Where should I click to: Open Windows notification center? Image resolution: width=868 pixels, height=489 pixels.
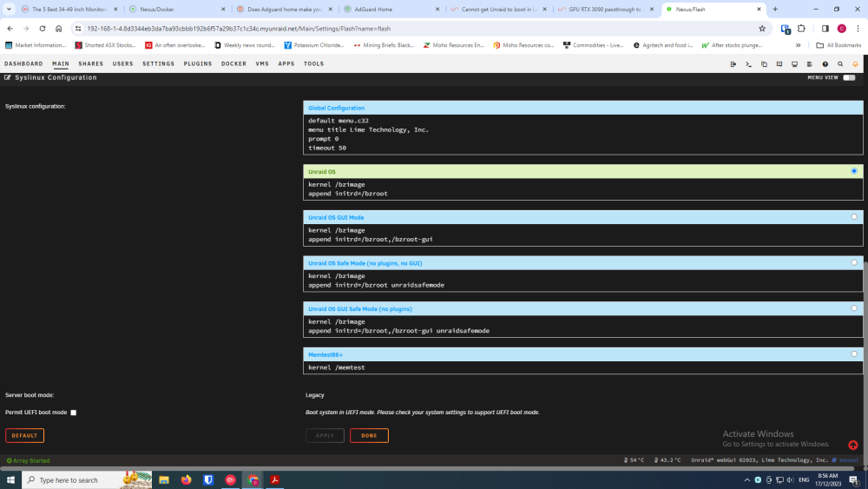tap(854, 479)
